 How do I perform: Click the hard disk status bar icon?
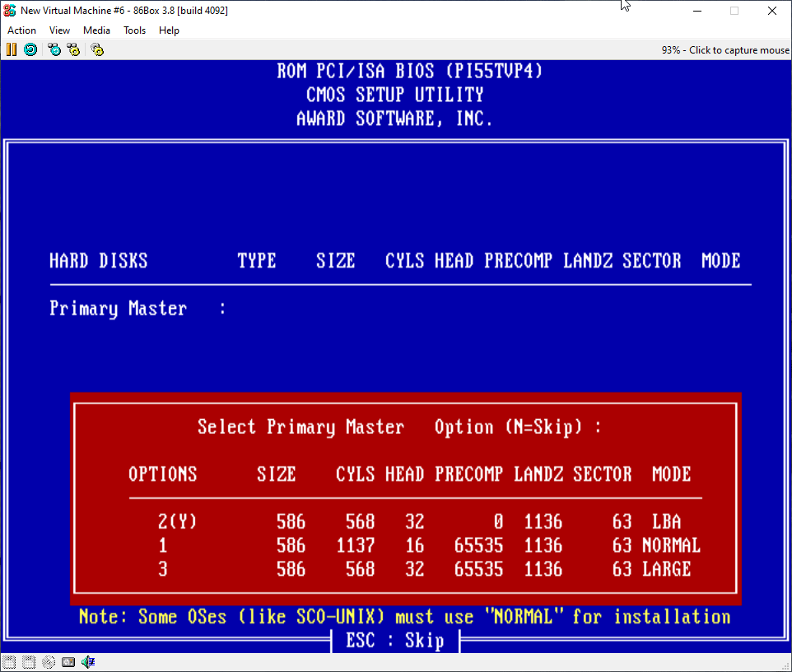tap(68, 662)
